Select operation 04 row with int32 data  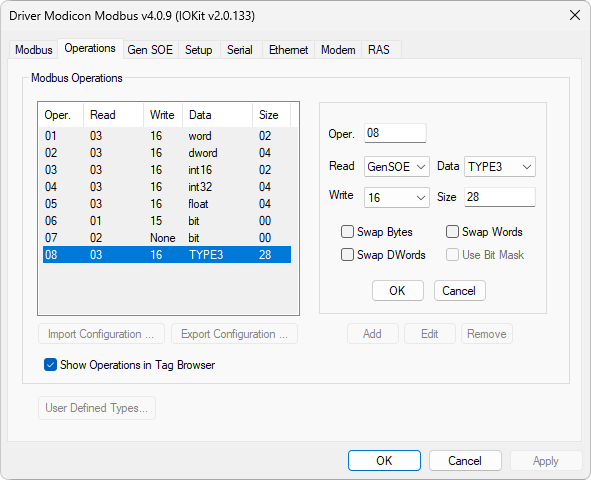167,186
